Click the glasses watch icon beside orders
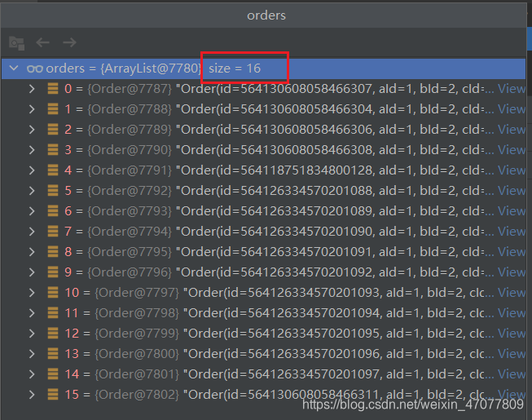 (x=34, y=69)
